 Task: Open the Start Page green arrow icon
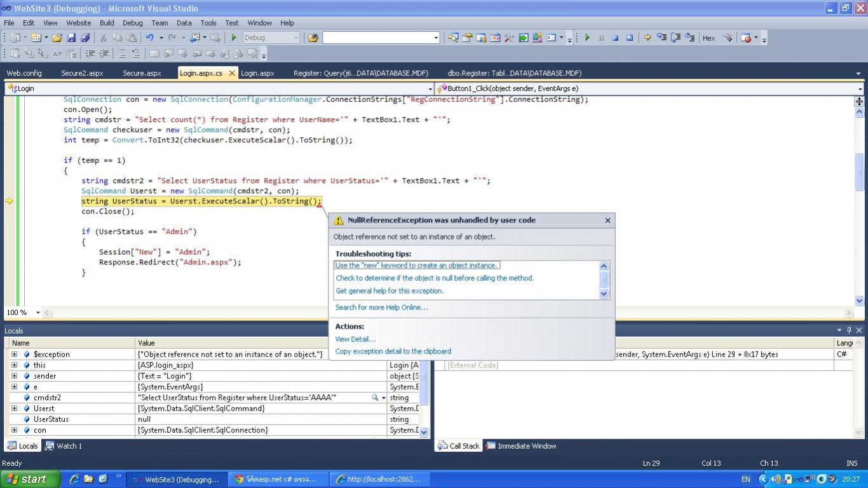(x=524, y=38)
